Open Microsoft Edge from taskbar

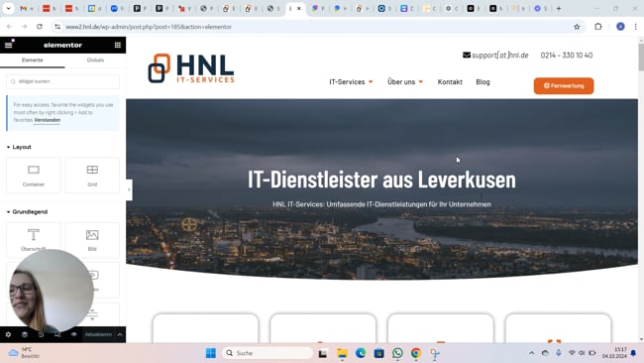pyautogui.click(x=361, y=353)
